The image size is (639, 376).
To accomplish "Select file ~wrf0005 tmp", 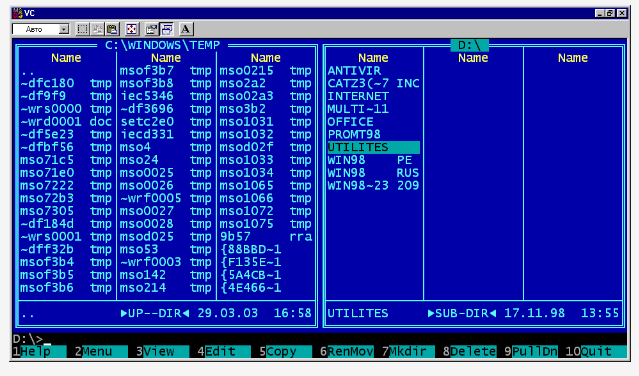I will 166,198.
